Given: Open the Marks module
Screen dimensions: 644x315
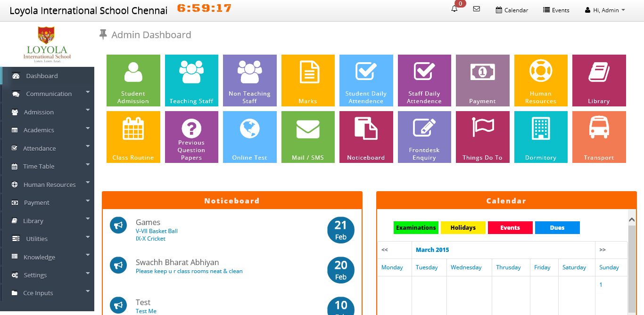Looking at the screenshot, I should (308, 80).
